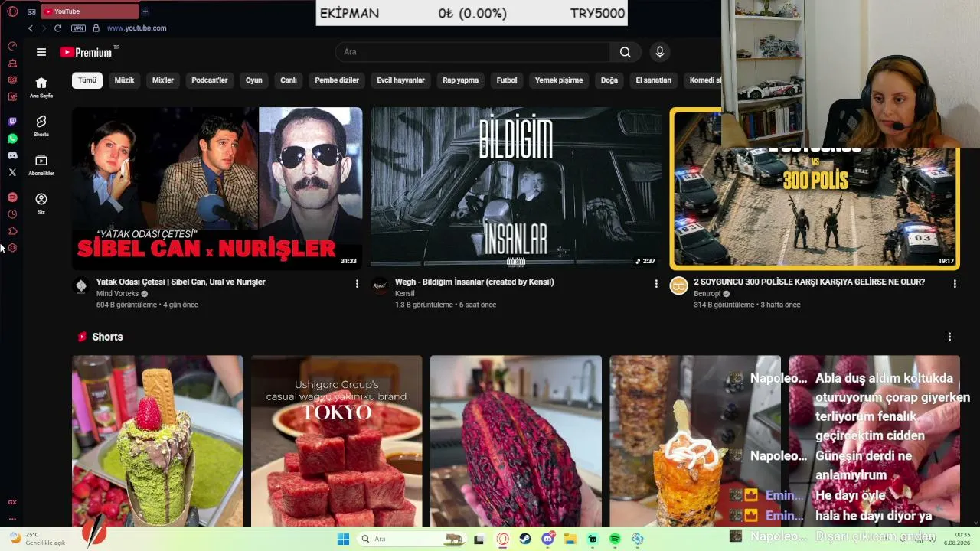Image resolution: width=980 pixels, height=551 pixels.
Task: Open Steam from the Windows taskbar
Action: click(525, 539)
